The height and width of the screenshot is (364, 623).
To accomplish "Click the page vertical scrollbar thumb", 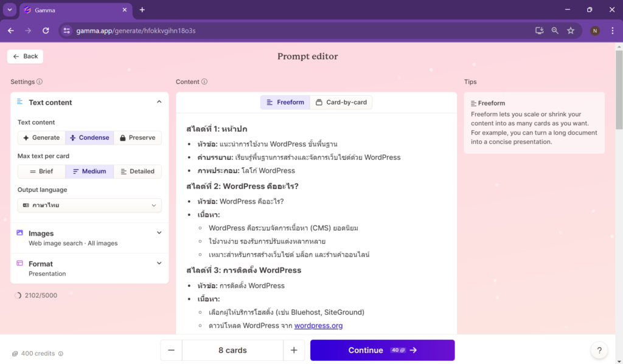I will point(619,89).
